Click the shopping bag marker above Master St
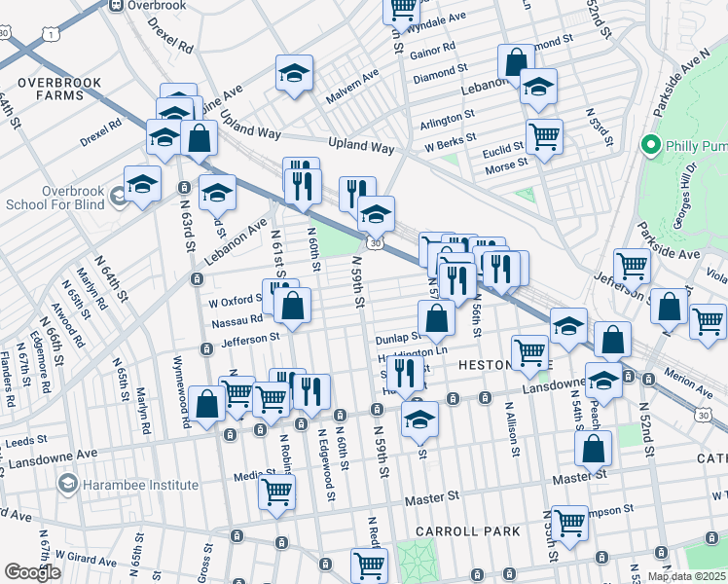728x584 pixels. point(593,450)
